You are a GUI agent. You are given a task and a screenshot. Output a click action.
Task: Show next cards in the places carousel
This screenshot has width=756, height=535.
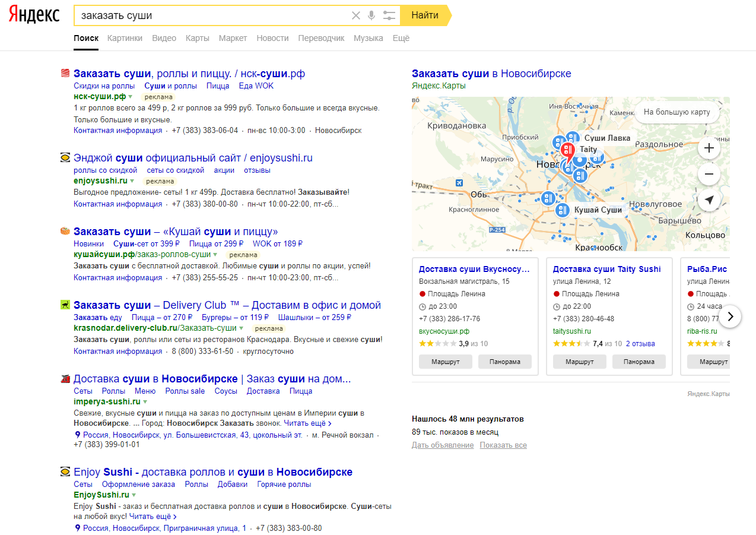[x=730, y=316]
